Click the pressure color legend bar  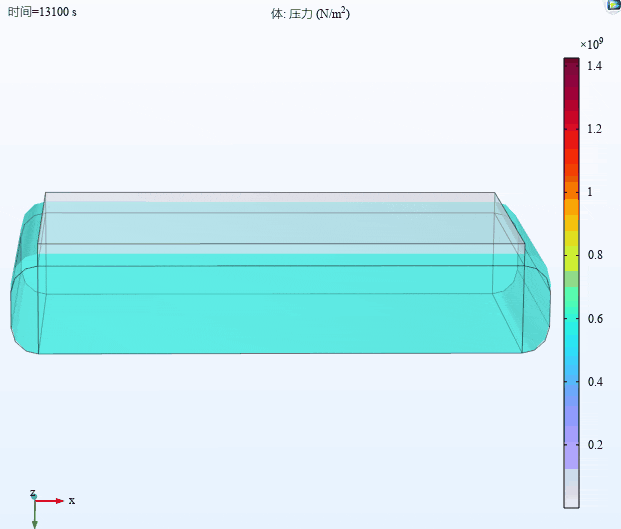[x=571, y=283]
